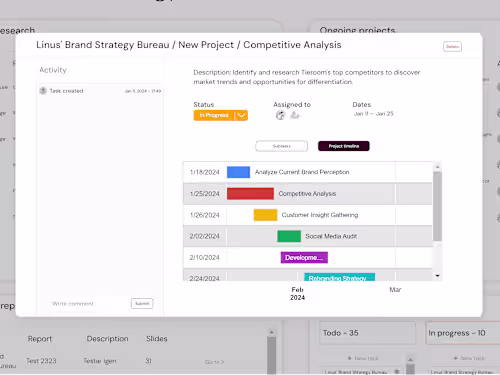Select the red Competitive Analysis timeline bar
This screenshot has height=375, width=500.
click(x=250, y=194)
